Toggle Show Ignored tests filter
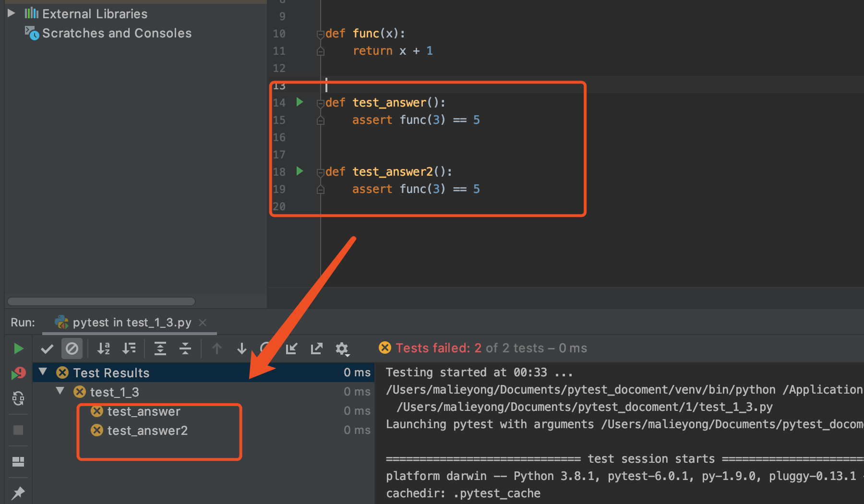The image size is (864, 504). [72, 348]
